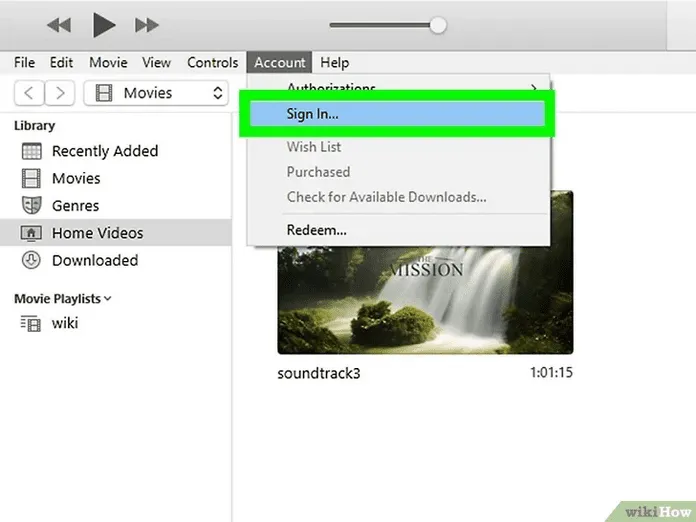The height and width of the screenshot is (522, 696).
Task: Open the wiki playlist
Action: coord(64,323)
